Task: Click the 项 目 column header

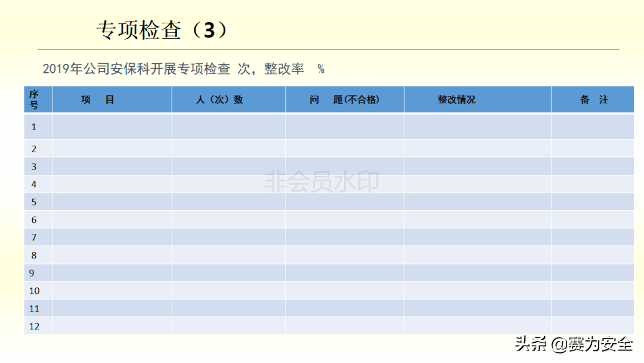Action: pyautogui.click(x=112, y=100)
